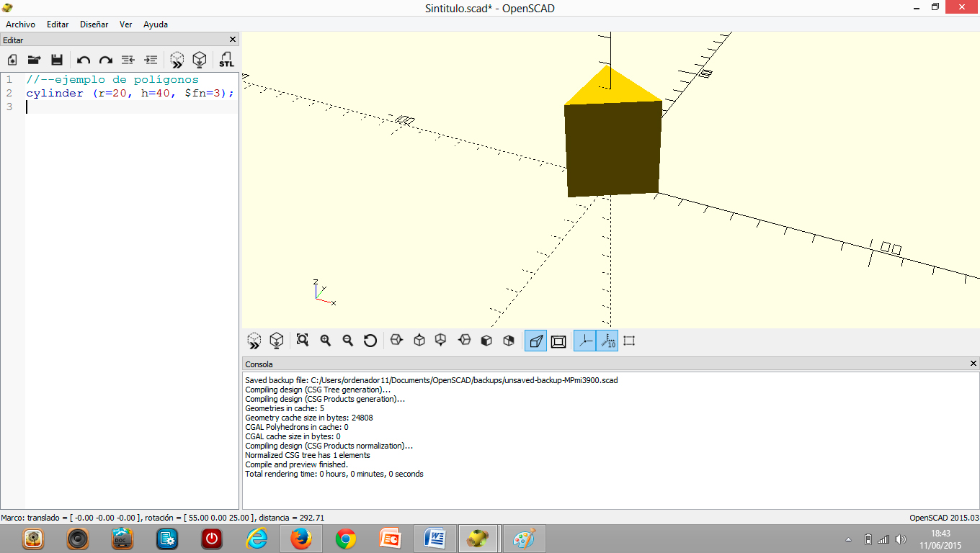980x553 pixels.
Task: Click Render icon in editor toolbar
Action: point(200,60)
